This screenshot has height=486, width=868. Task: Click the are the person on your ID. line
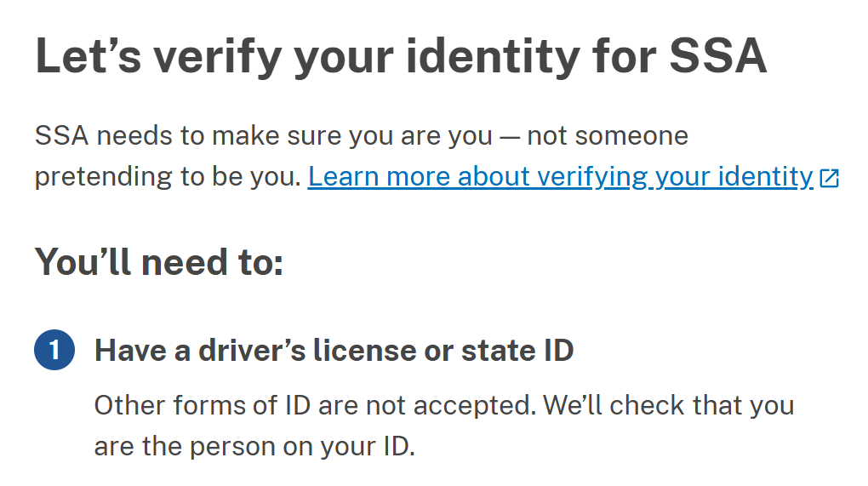tap(254, 446)
